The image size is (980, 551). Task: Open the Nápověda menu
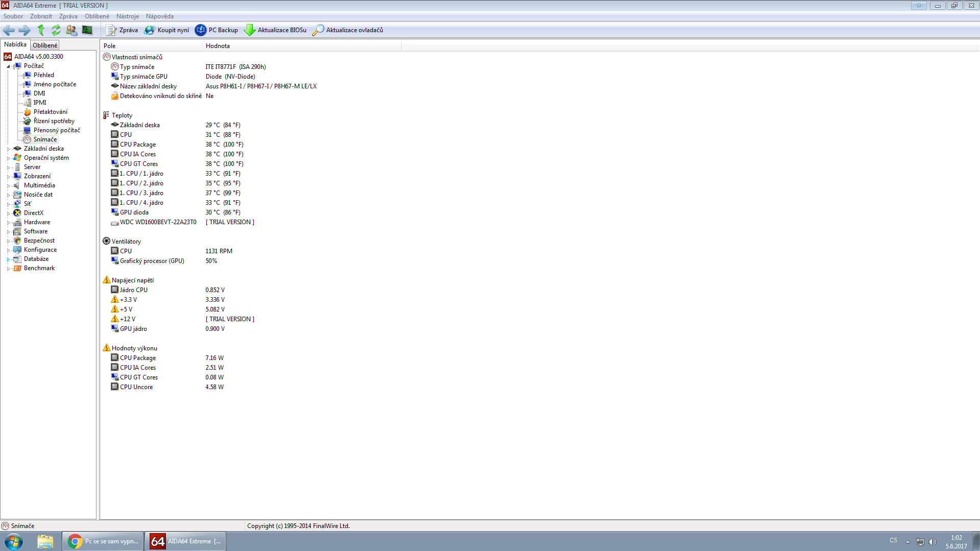[160, 16]
